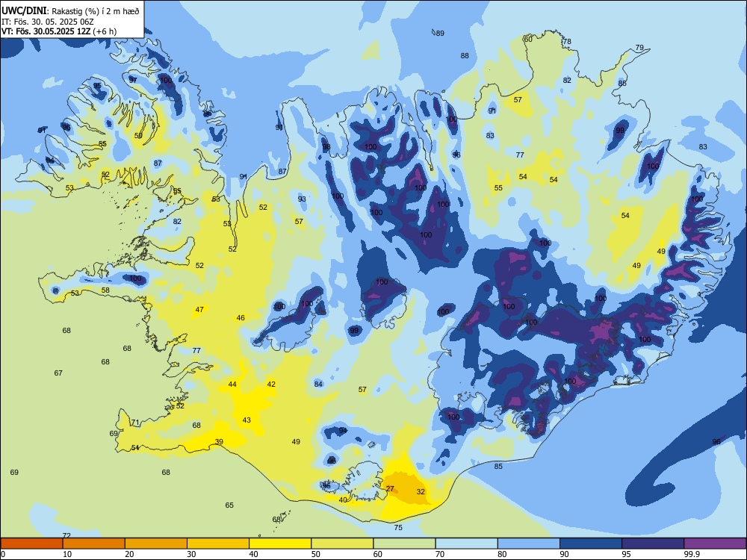The image size is (747, 560).
Task: Select the 79 reading in the northeast
Action: (x=640, y=47)
